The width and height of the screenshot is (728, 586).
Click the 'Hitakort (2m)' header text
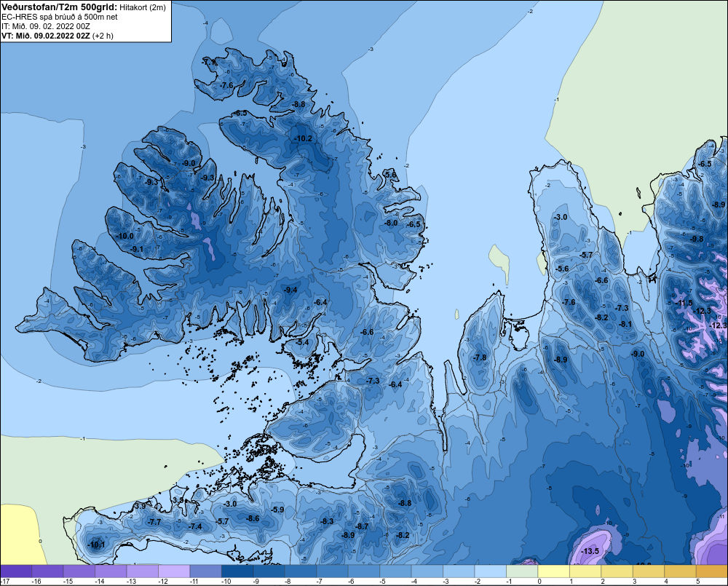click(143, 7)
